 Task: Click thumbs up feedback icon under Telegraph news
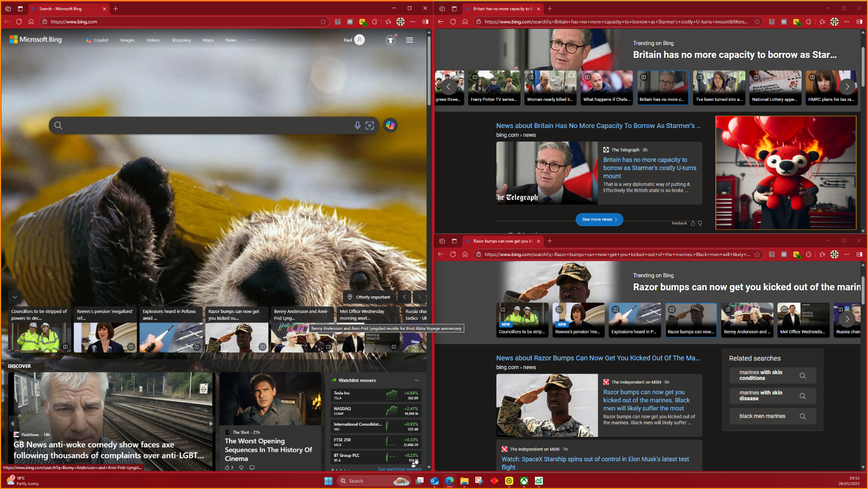692,223
